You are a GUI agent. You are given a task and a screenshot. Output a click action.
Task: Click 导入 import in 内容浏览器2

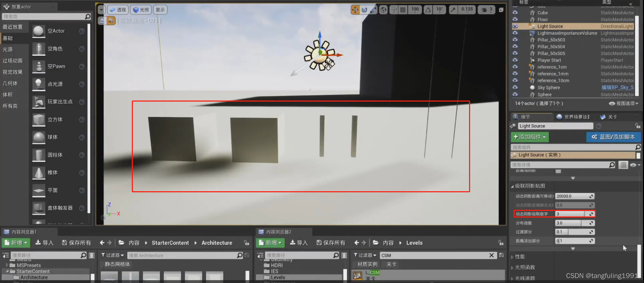(x=299, y=243)
